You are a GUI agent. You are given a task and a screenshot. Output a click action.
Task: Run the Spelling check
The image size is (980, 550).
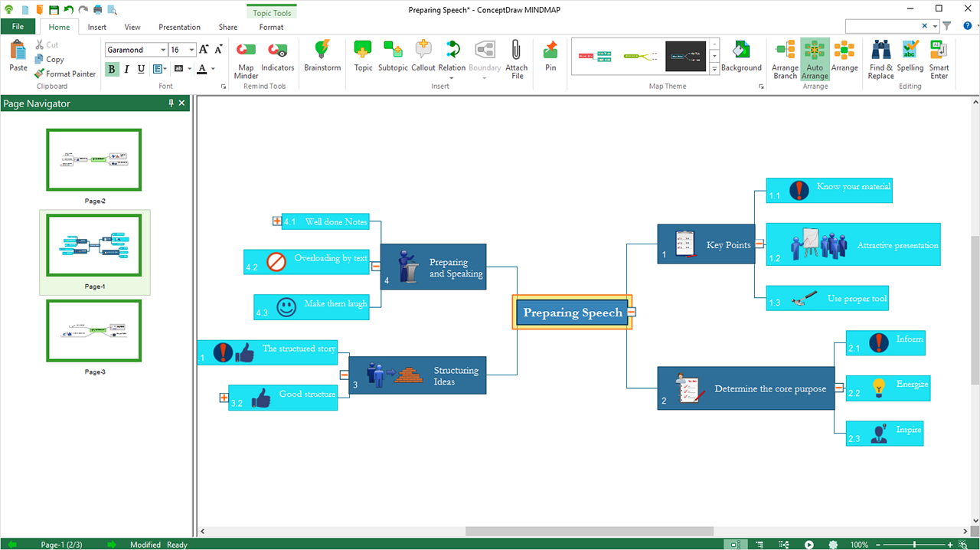point(910,57)
